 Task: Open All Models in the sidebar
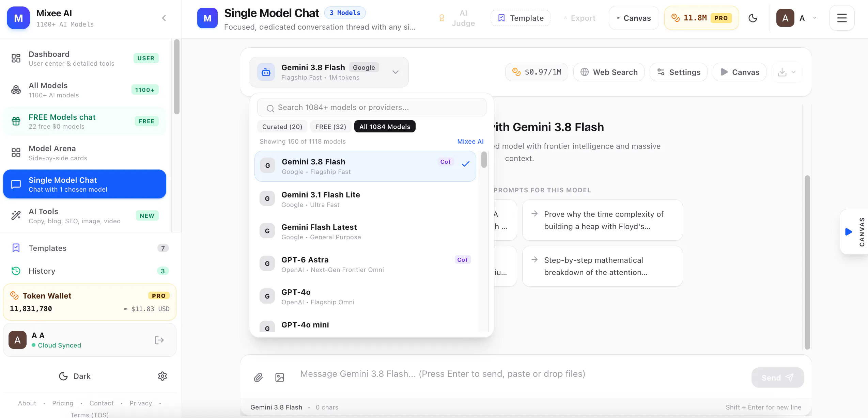[x=84, y=90]
